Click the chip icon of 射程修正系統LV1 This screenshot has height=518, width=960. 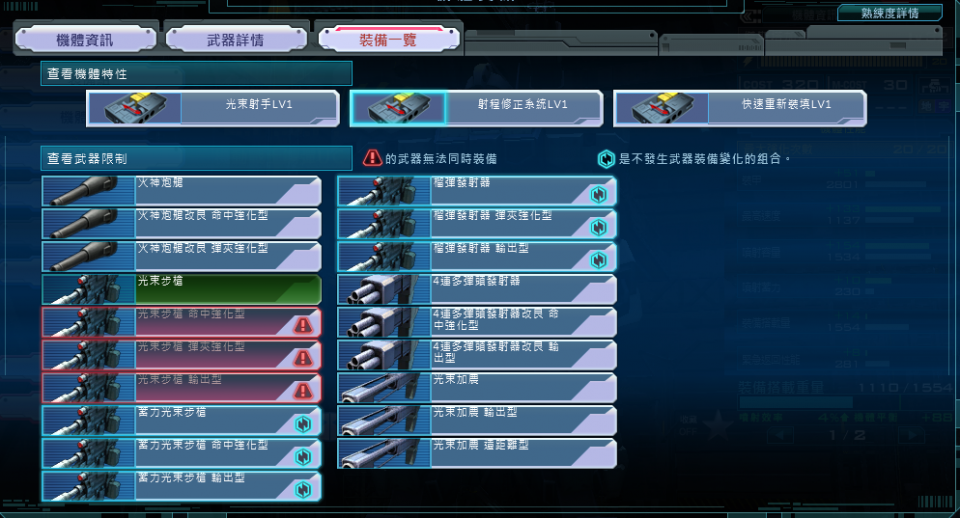(x=399, y=109)
